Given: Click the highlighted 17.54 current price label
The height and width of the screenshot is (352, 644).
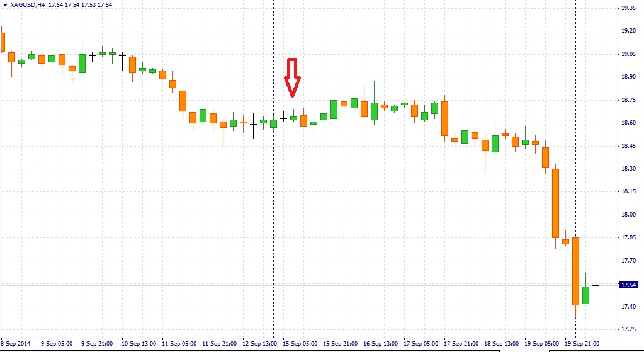Looking at the screenshot, I should click(628, 285).
